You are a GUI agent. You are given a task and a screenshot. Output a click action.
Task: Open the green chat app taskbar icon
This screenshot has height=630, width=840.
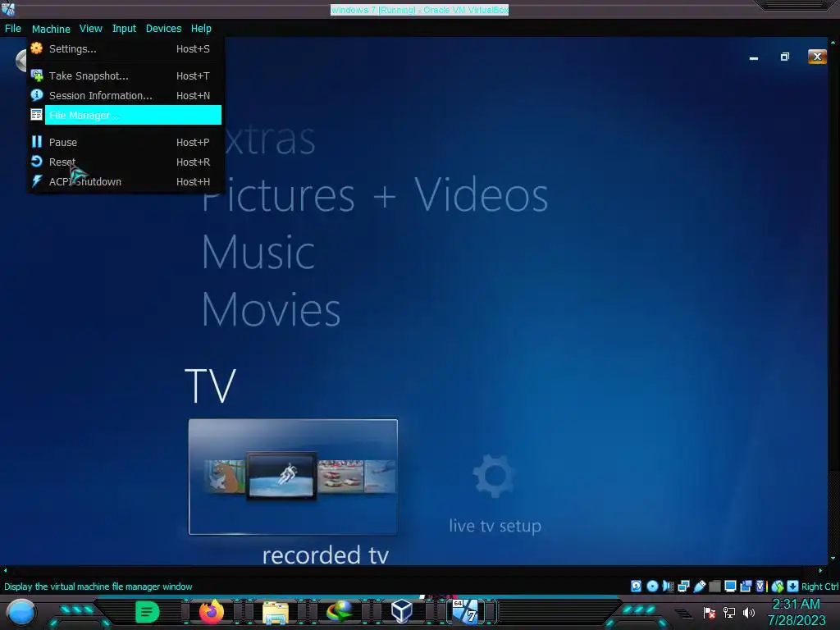tap(148, 612)
